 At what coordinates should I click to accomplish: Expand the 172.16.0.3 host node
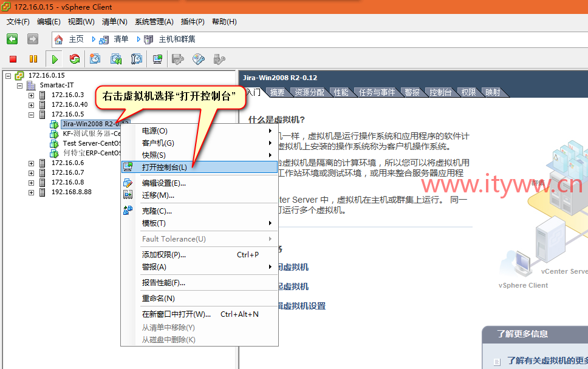[x=32, y=95]
